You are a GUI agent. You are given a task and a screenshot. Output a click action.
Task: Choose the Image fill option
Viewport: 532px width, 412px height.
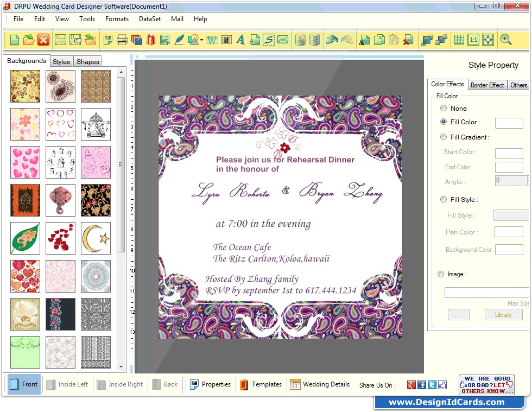tap(441, 274)
